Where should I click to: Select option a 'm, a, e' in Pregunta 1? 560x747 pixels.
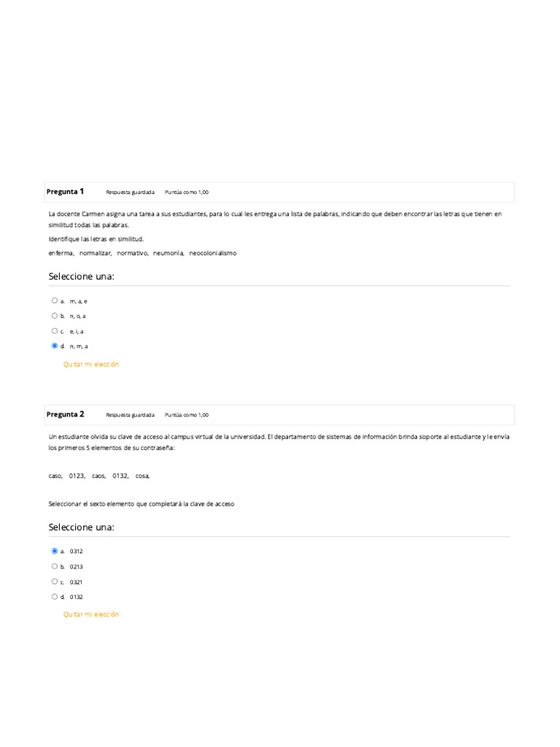pyautogui.click(x=55, y=301)
